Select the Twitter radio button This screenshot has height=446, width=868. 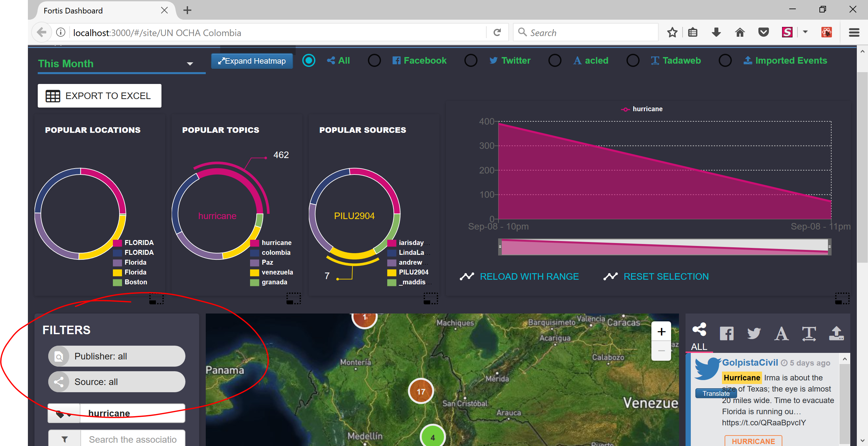[470, 61]
